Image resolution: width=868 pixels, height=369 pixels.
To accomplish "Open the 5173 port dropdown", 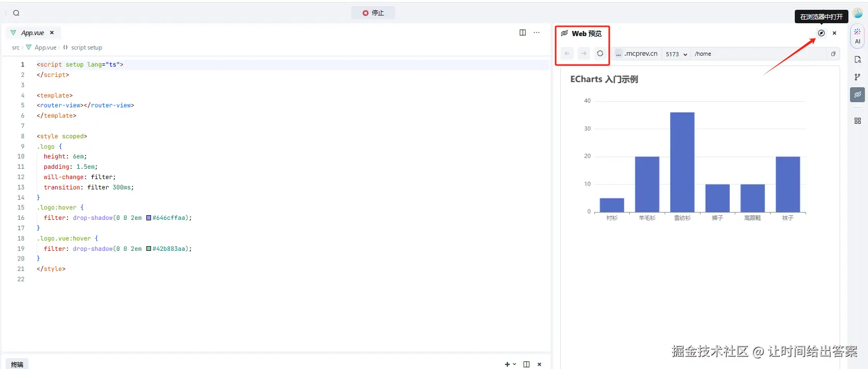I will [676, 54].
